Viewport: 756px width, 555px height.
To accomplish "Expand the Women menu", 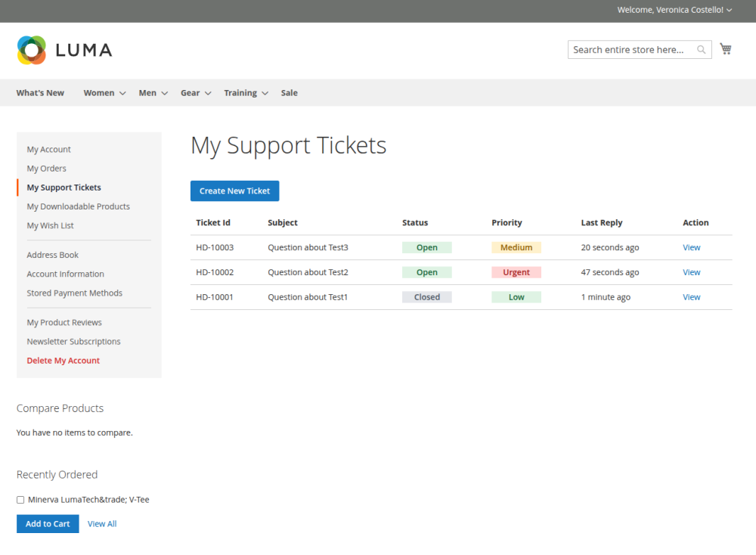I will pyautogui.click(x=104, y=93).
